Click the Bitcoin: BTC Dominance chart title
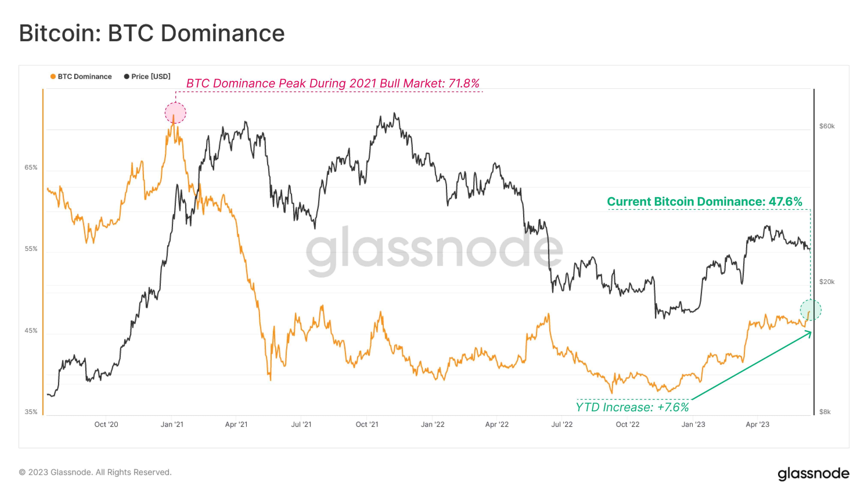The width and height of the screenshot is (868, 500). 152,33
